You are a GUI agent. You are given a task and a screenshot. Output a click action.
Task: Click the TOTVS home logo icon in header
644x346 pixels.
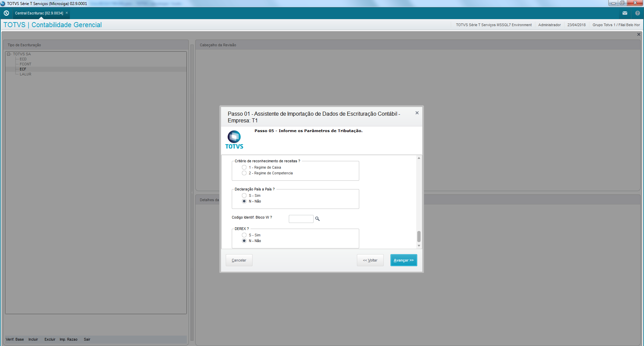point(6,13)
